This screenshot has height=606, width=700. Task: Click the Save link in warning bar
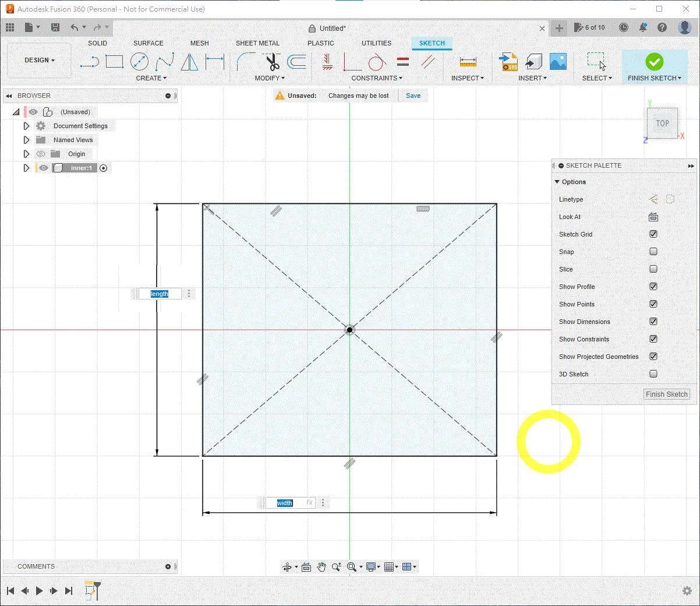point(413,96)
